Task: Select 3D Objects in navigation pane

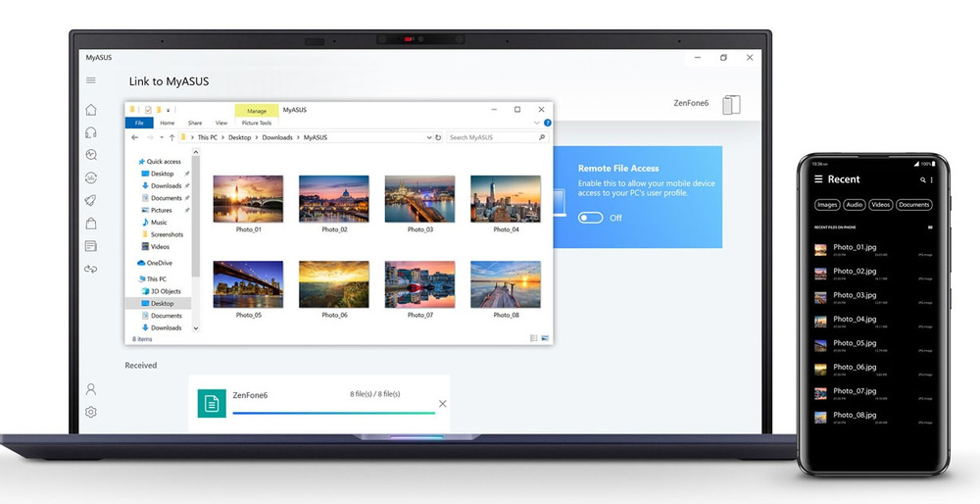Action: click(162, 291)
